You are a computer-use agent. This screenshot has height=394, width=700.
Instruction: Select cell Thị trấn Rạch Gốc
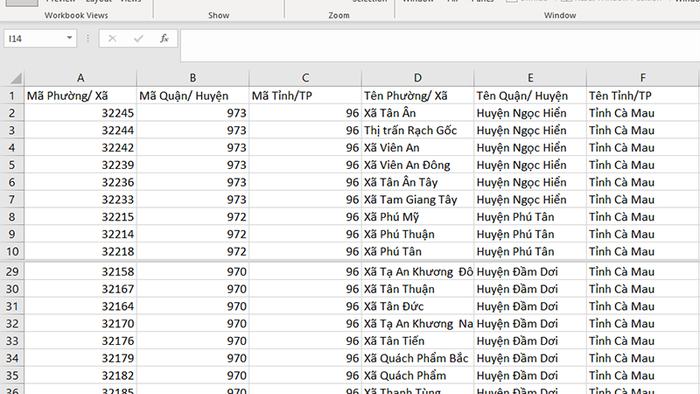tap(418, 130)
